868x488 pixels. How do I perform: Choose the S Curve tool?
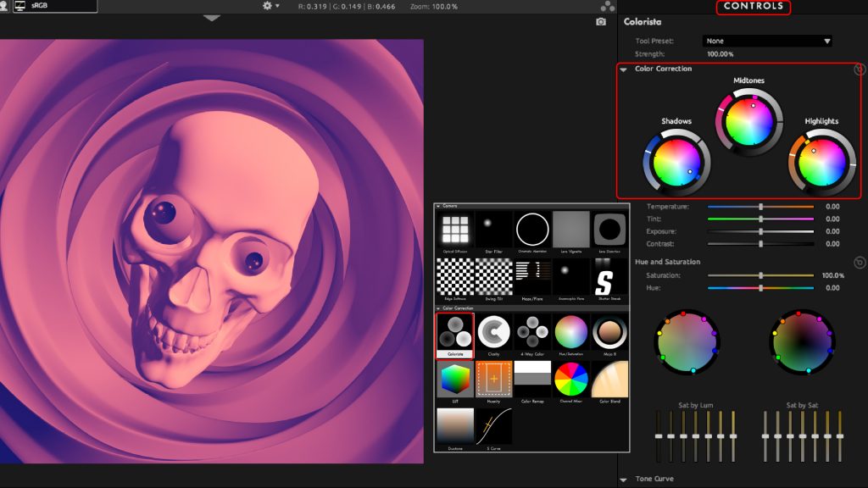[493, 426]
